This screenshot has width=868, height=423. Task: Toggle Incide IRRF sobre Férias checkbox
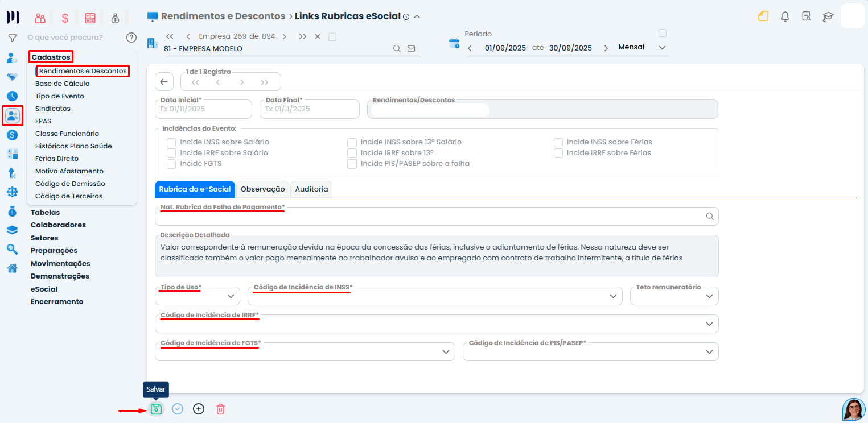(x=558, y=153)
